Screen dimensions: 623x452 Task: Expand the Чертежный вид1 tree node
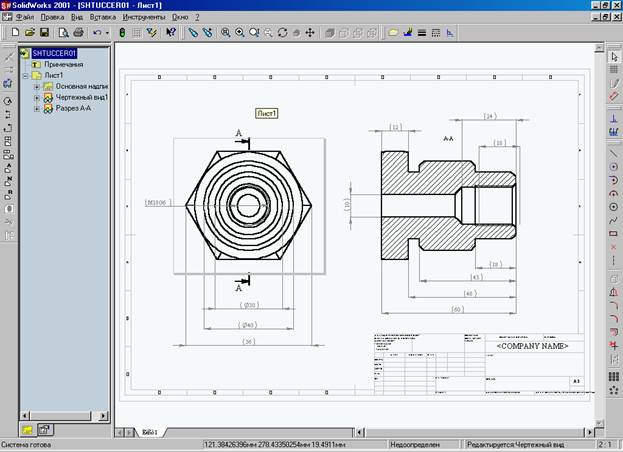click(36, 98)
